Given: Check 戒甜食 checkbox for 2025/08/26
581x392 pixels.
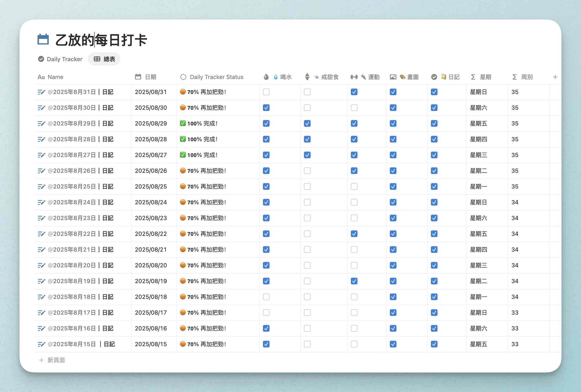Looking at the screenshot, I should [307, 171].
